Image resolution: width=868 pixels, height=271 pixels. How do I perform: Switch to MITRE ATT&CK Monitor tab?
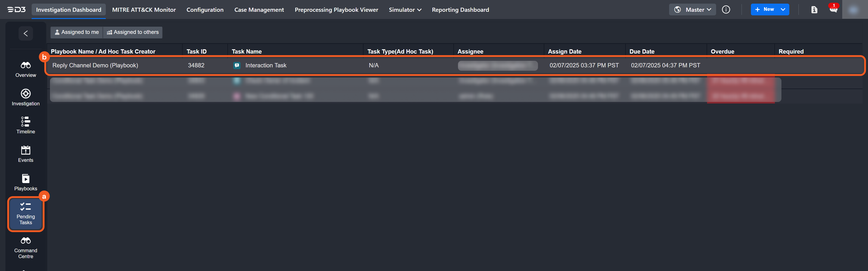(x=144, y=10)
